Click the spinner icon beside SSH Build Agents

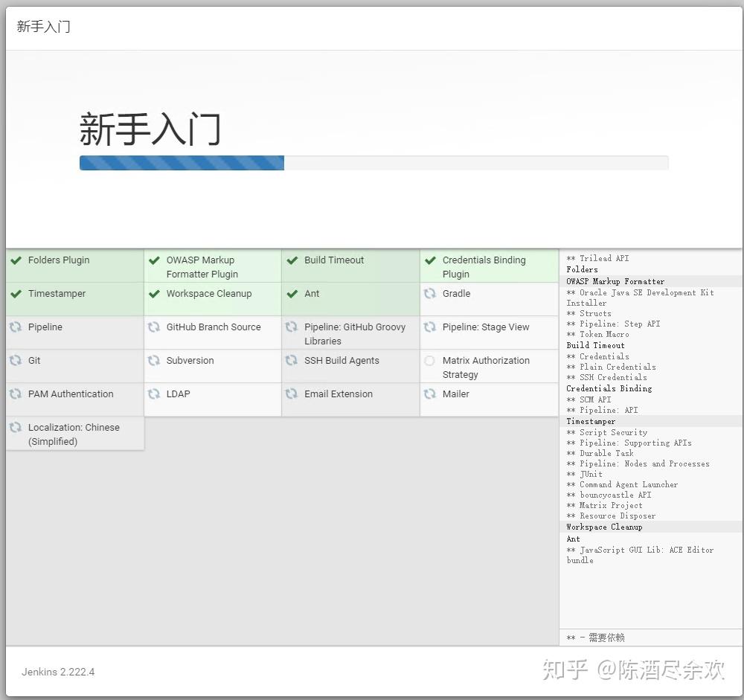(291, 361)
